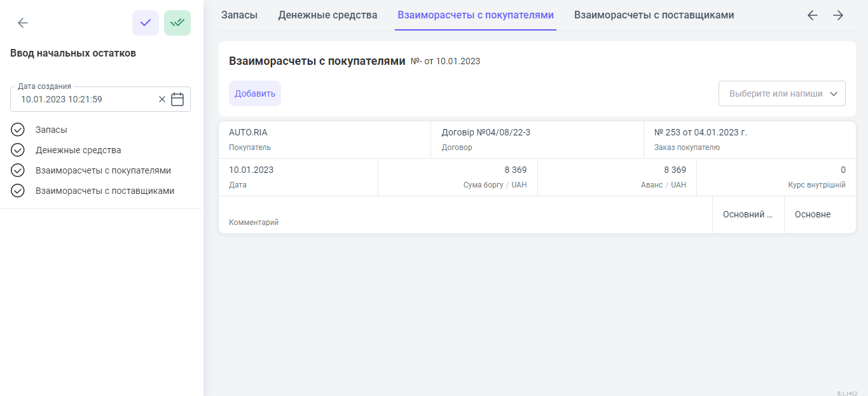
Task: Toggle the Запасы check circle
Action: point(18,130)
